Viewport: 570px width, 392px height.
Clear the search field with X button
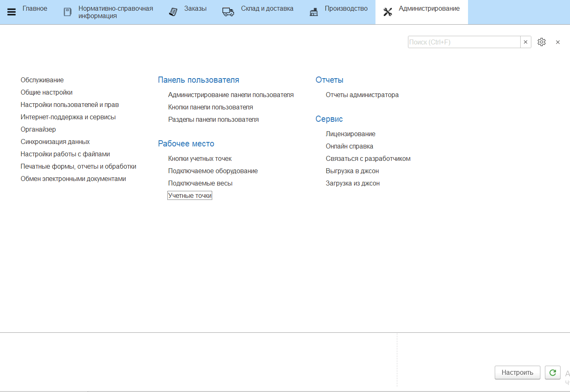tap(526, 42)
